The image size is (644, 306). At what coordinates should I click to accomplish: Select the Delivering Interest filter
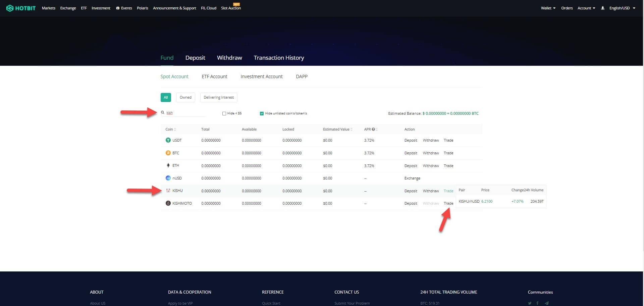pyautogui.click(x=219, y=97)
